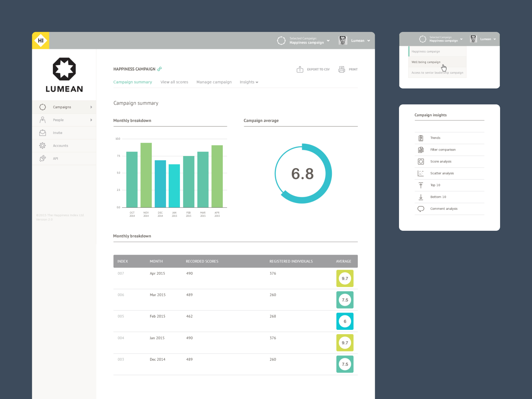This screenshot has height=399, width=532.
Task: Select the Comment analysis speech bubble icon
Action: (x=421, y=209)
